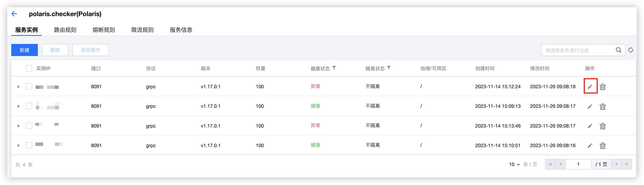Select all instances with header checkbox
Image resolution: width=644 pixels, height=185 pixels.
pos(29,68)
